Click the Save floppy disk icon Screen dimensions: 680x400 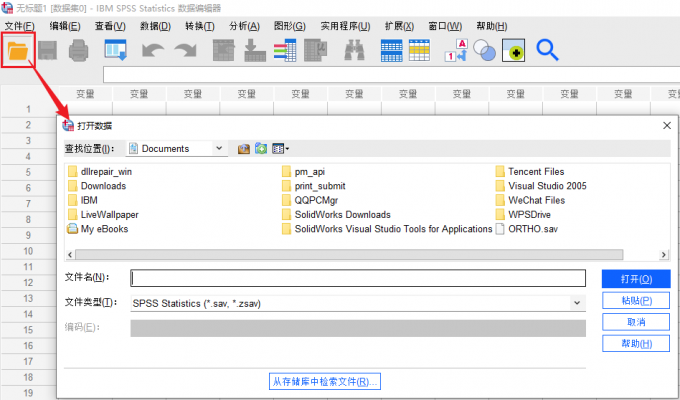(48, 50)
